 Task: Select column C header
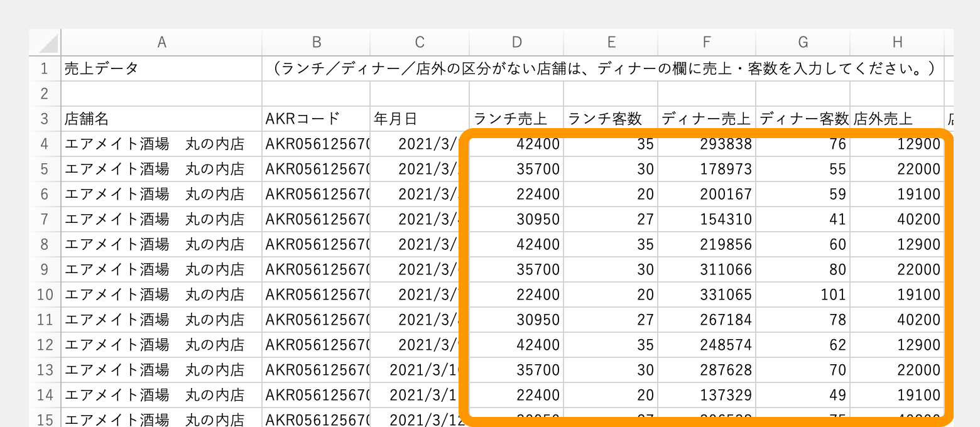pos(420,42)
